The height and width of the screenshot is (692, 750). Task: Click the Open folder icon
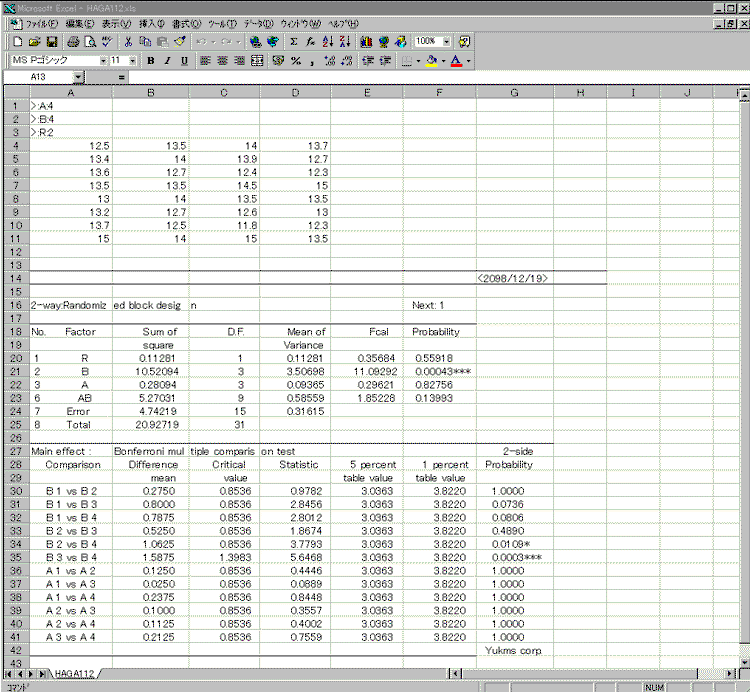pyautogui.click(x=35, y=42)
